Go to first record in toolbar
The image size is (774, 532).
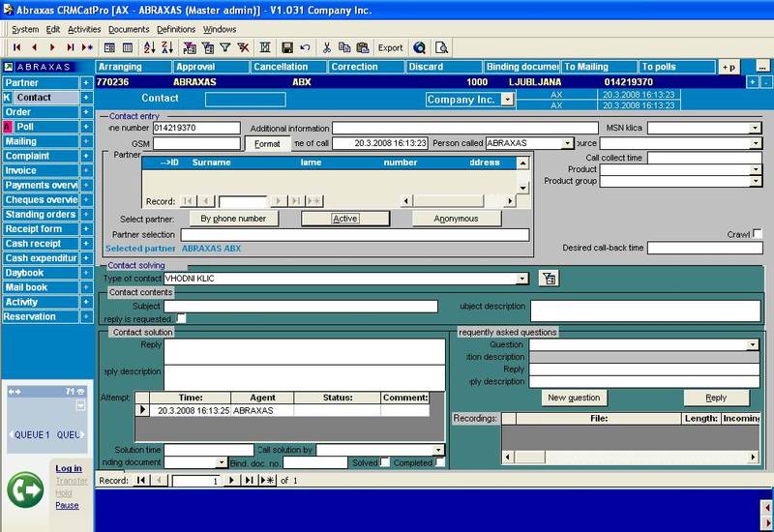16,47
